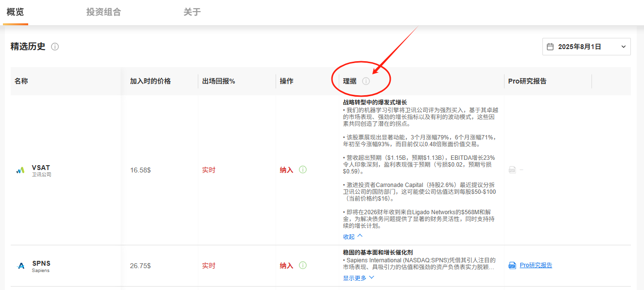Screen dimensions: 644x290
Task: Click info icon next to VSAT 纳入
Action: [x=303, y=170]
